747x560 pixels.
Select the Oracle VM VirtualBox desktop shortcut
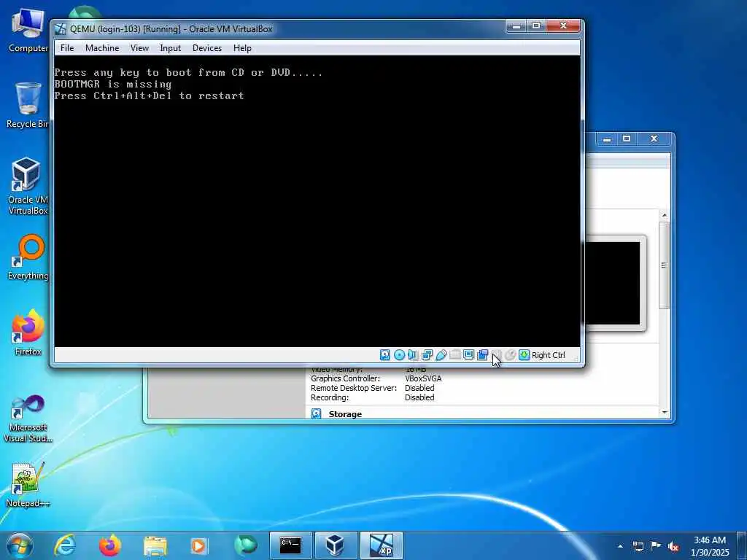[x=28, y=186]
